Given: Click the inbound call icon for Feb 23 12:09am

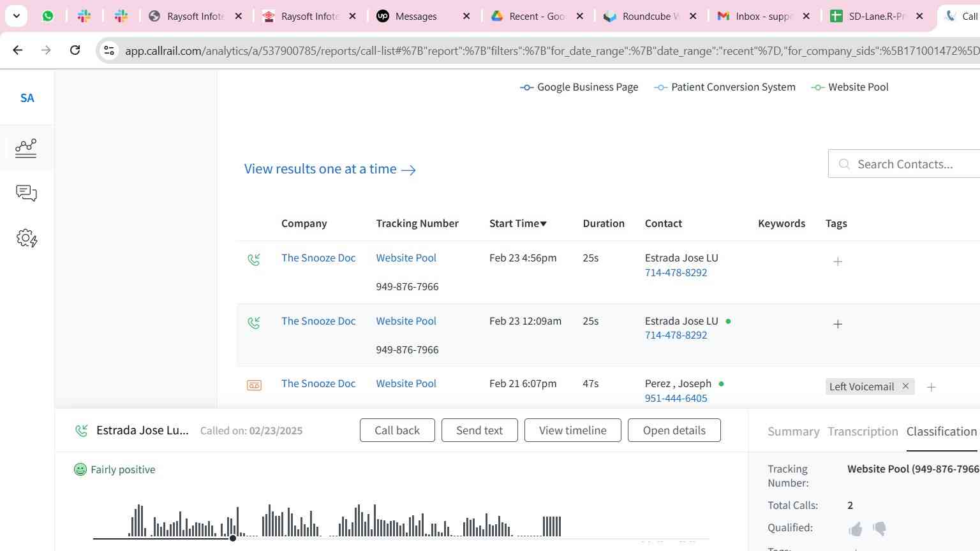Looking at the screenshot, I should (254, 323).
